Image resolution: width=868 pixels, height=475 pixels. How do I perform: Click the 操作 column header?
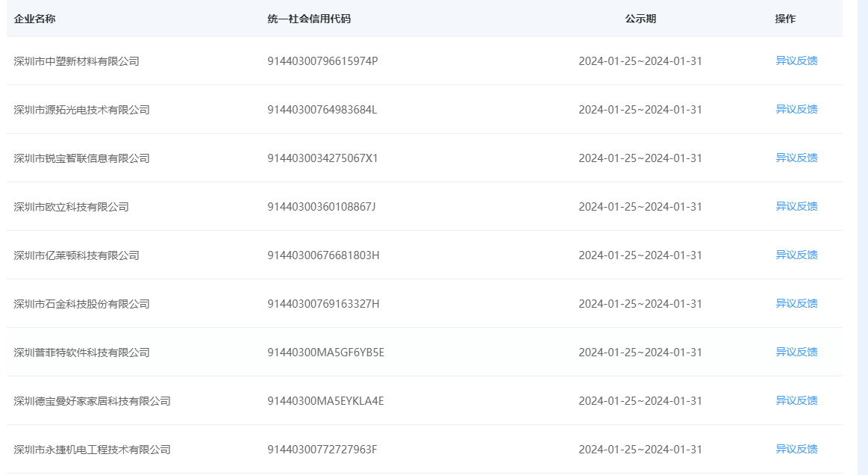[785, 19]
